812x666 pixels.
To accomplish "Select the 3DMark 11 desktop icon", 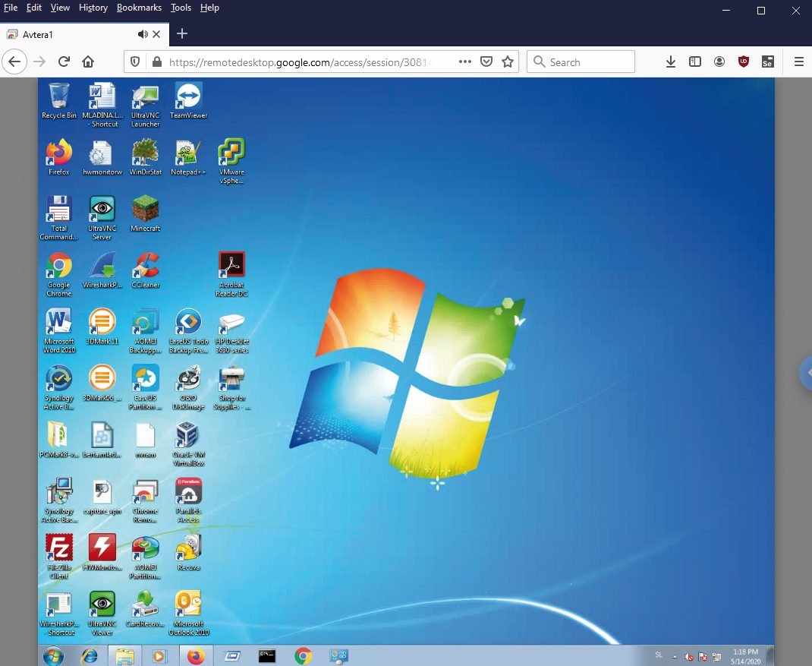I will [x=102, y=327].
